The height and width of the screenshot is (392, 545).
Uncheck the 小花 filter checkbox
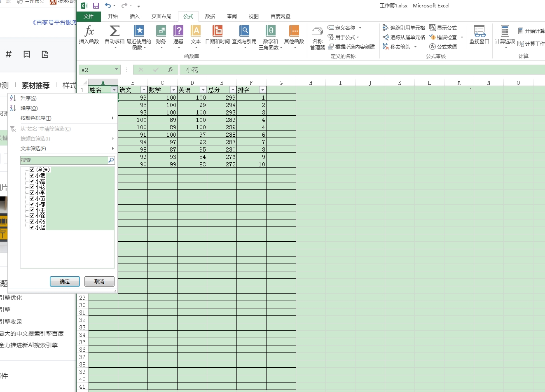pyautogui.click(x=32, y=187)
